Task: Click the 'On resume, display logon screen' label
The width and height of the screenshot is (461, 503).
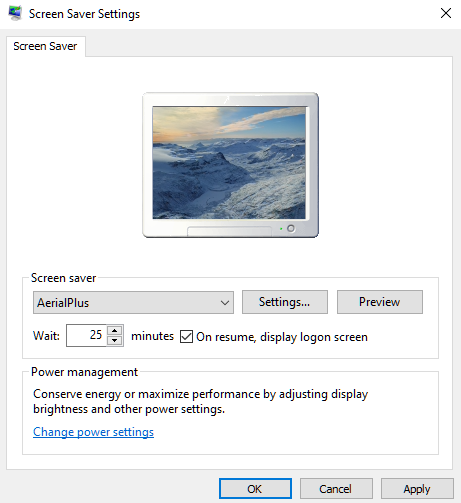Action: (282, 337)
